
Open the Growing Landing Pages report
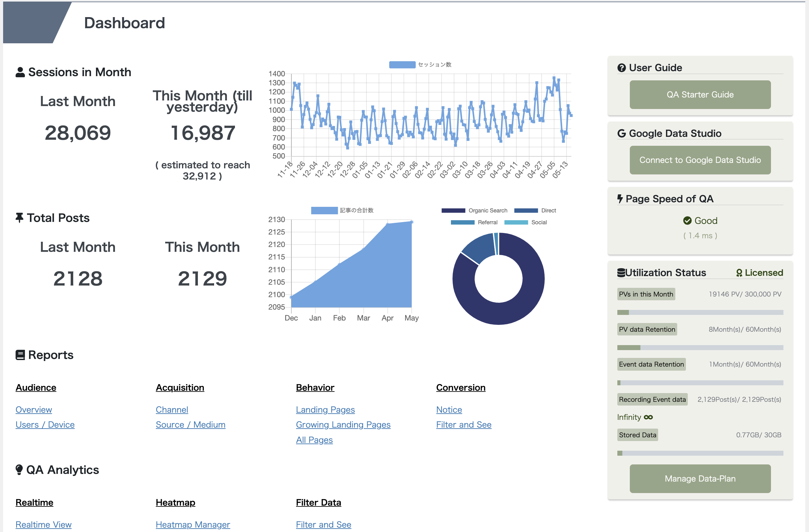(x=343, y=425)
